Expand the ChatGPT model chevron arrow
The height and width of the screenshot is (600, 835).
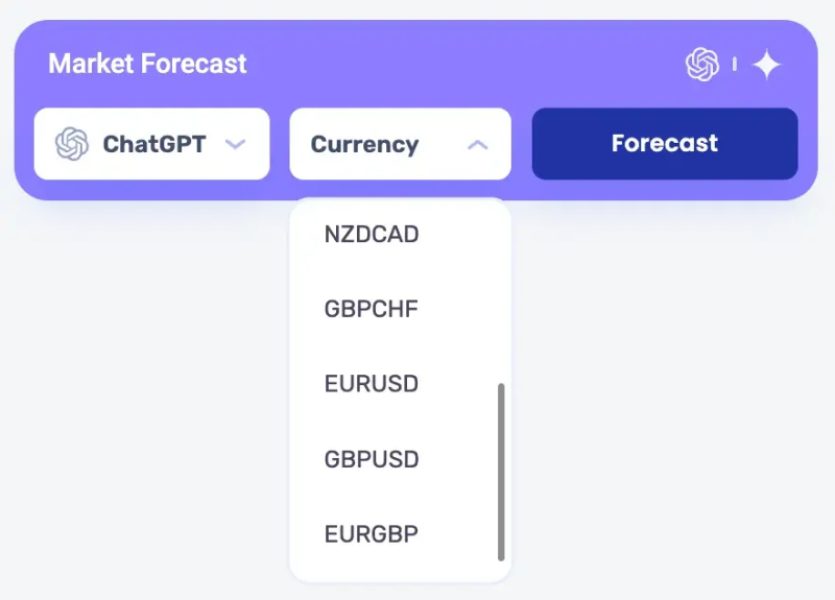235,144
